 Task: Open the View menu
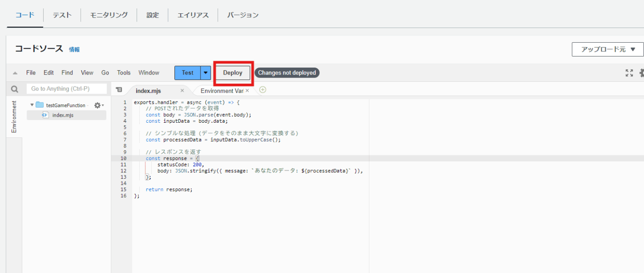coord(87,73)
